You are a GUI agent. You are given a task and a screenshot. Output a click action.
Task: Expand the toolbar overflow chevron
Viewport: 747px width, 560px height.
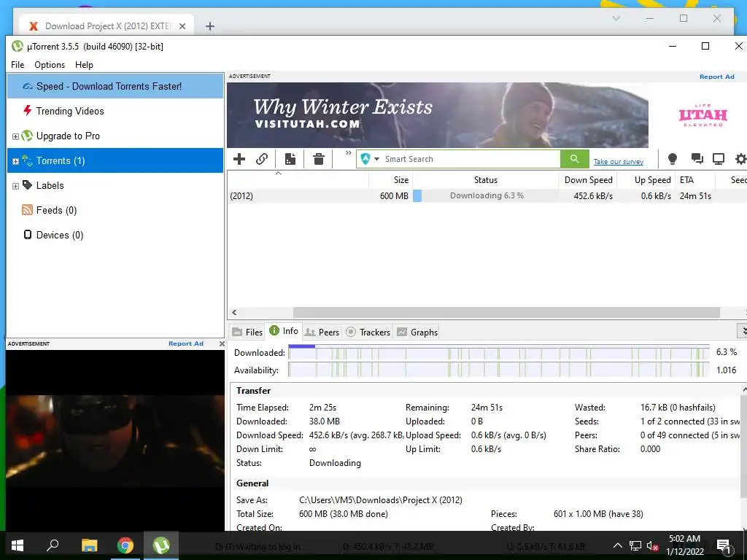click(x=348, y=153)
